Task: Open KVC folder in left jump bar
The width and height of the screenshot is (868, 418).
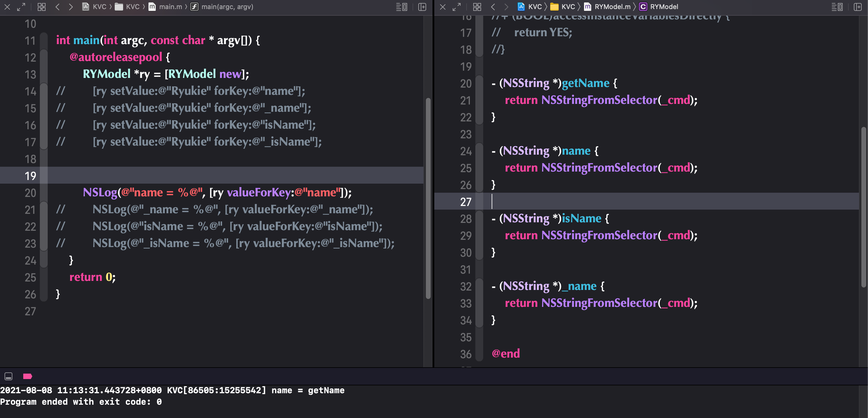Action: 127,7
